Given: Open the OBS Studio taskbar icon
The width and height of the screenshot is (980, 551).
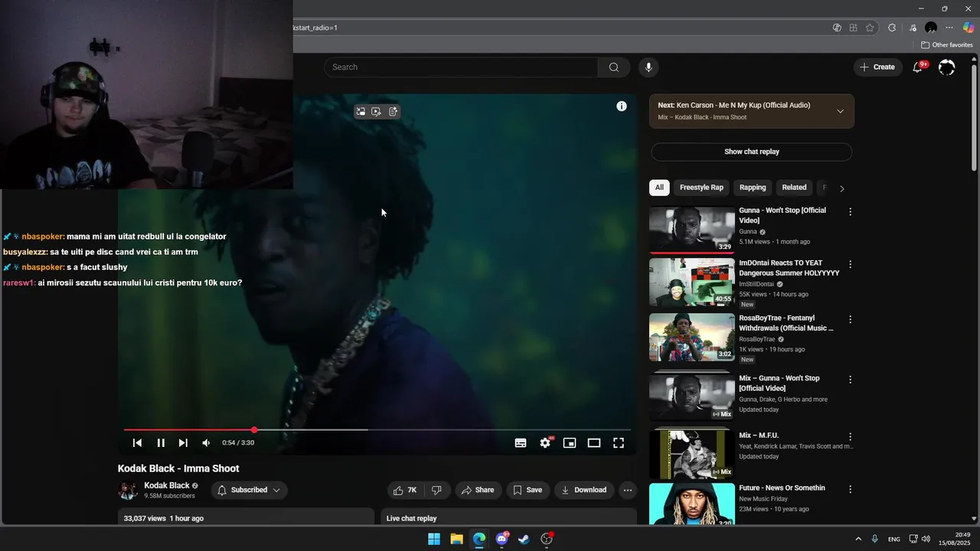Looking at the screenshot, I should pyautogui.click(x=547, y=539).
